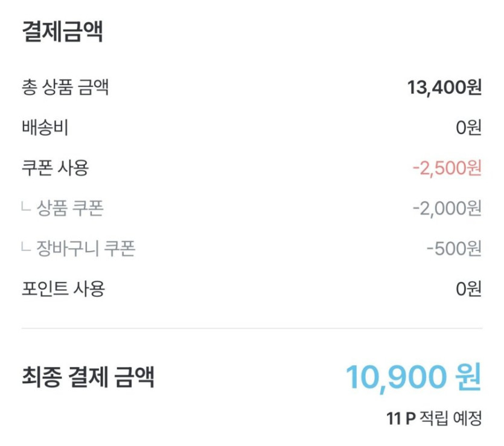Click the 결제금액 section heading
The height and width of the screenshot is (446, 504).
pos(62,32)
